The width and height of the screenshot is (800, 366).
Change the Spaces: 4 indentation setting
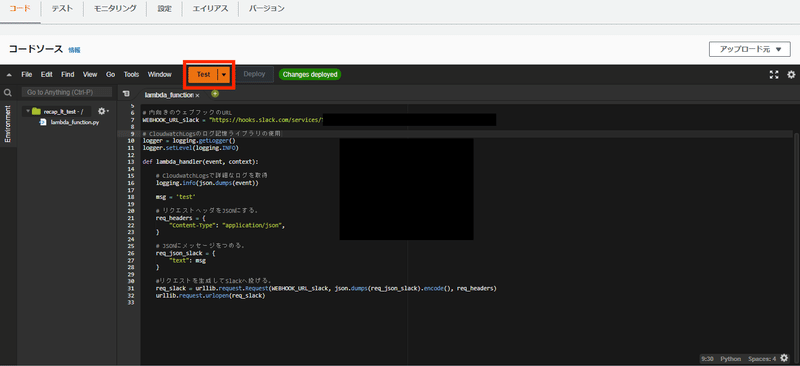(762, 359)
